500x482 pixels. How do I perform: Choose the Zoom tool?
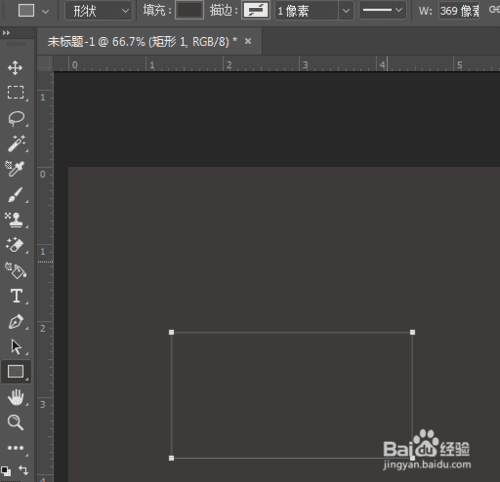(x=15, y=422)
